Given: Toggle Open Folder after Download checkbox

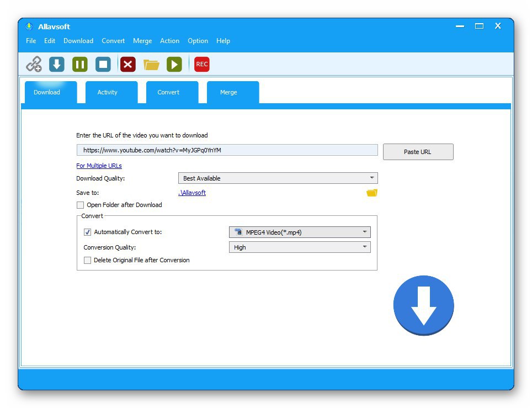Looking at the screenshot, I should click(x=81, y=205).
